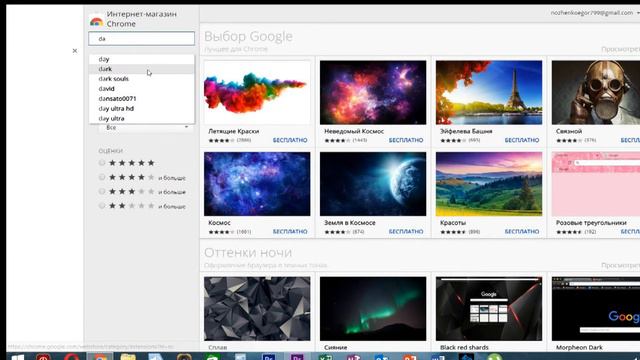This screenshot has width=640, height=360.
Task: Click the Неведомый Космос title text
Action: point(354,131)
